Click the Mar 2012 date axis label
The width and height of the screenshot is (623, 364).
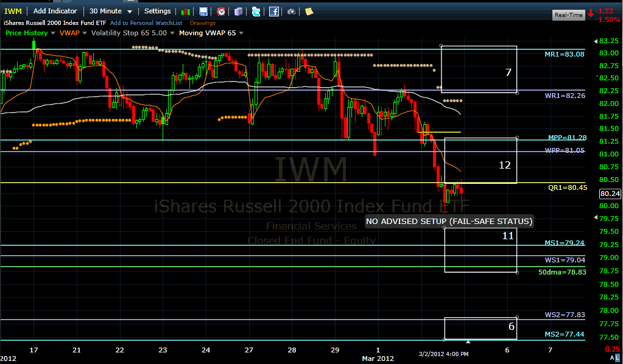point(378,359)
